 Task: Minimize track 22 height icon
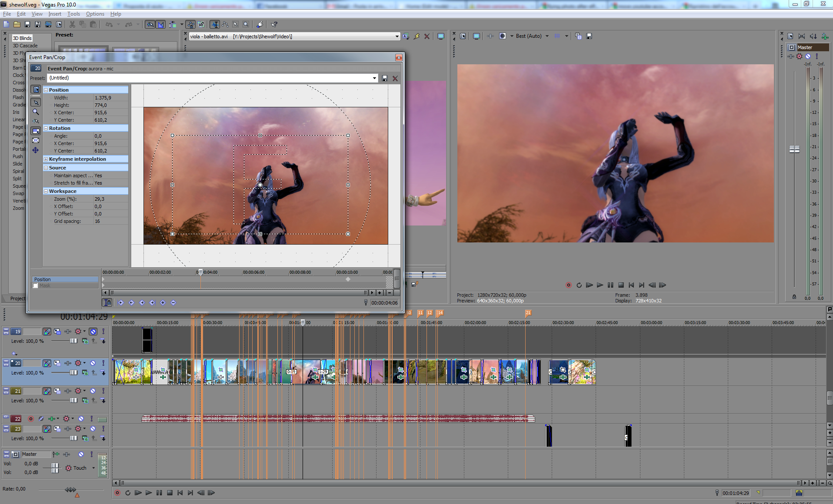pyautogui.click(x=6, y=417)
